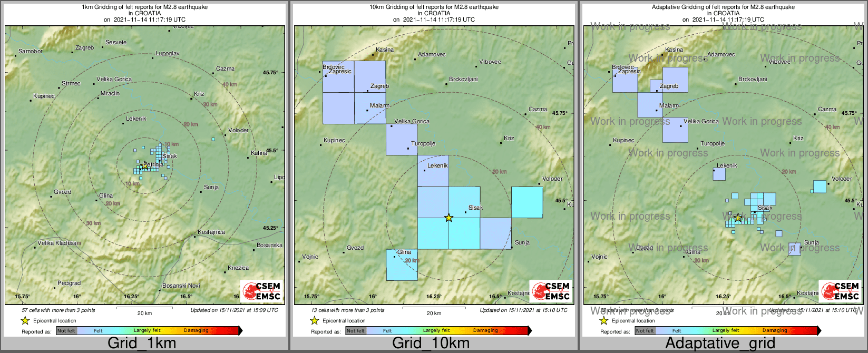Screen dimensions: 868x353
Task: Click the legend star icon under Grid_1km map
Action: click(x=25, y=320)
